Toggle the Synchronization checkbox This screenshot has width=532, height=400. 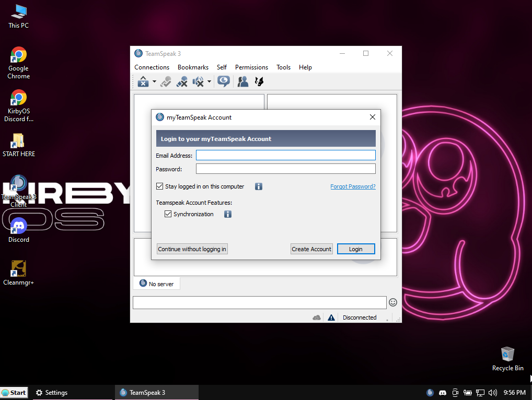[x=168, y=214]
